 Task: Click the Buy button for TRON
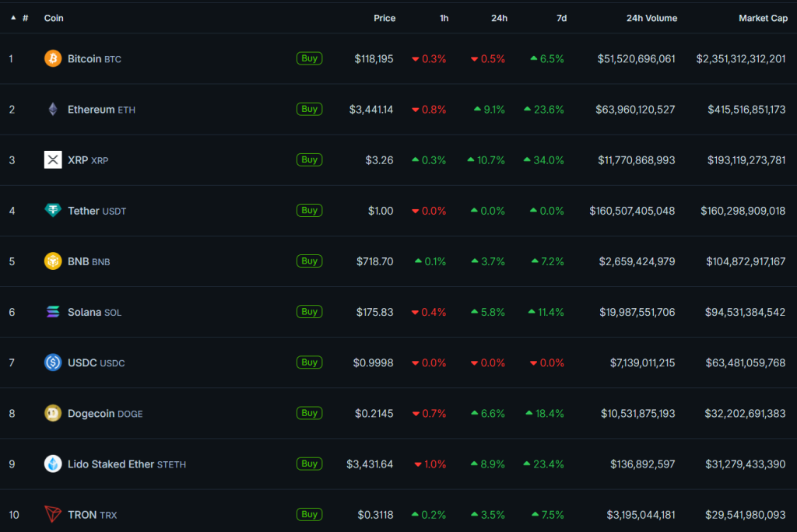[x=309, y=514]
